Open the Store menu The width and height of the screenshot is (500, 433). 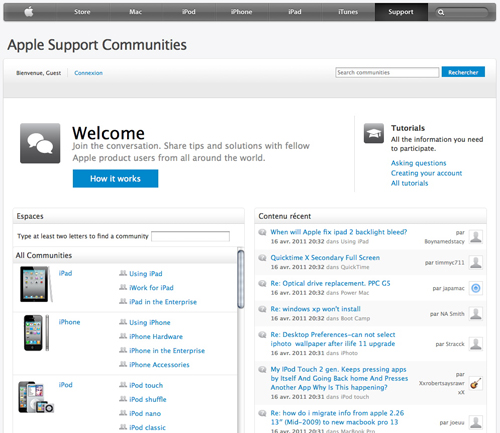(x=82, y=12)
